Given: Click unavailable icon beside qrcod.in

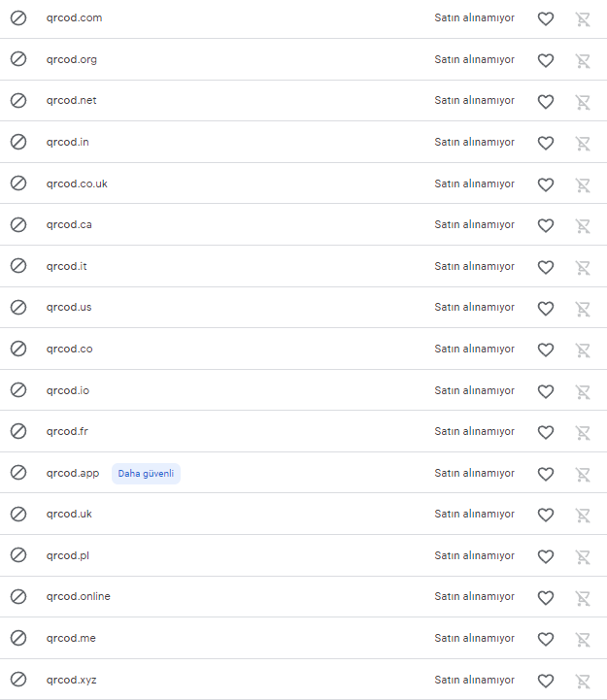Looking at the screenshot, I should [18, 142].
